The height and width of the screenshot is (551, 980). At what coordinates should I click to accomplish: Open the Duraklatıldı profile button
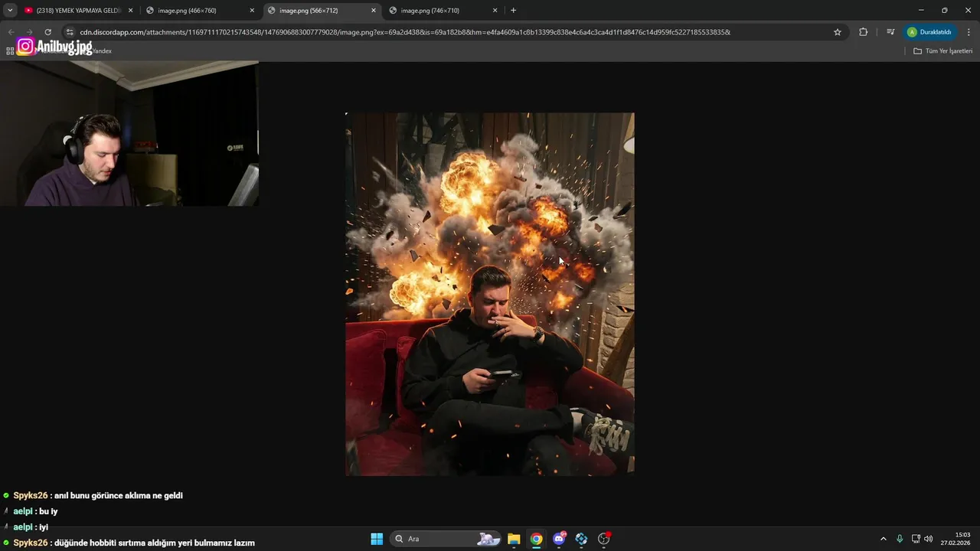[x=929, y=32]
